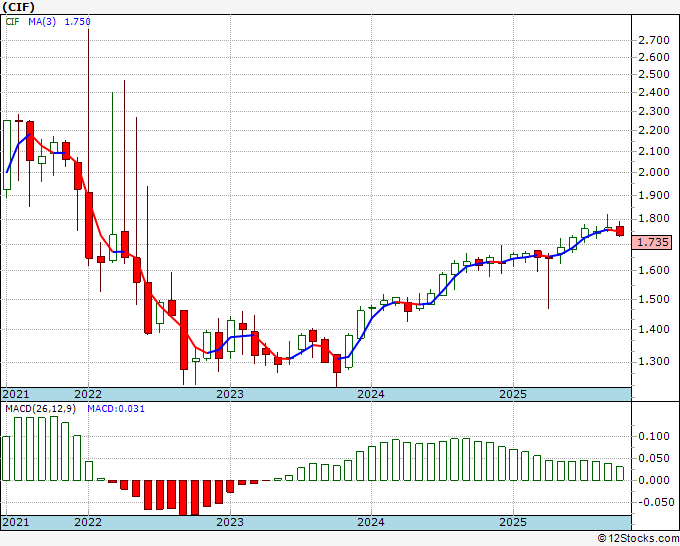Select the MA(3) legend label
The width and height of the screenshot is (680, 546).
pyautogui.click(x=42, y=22)
